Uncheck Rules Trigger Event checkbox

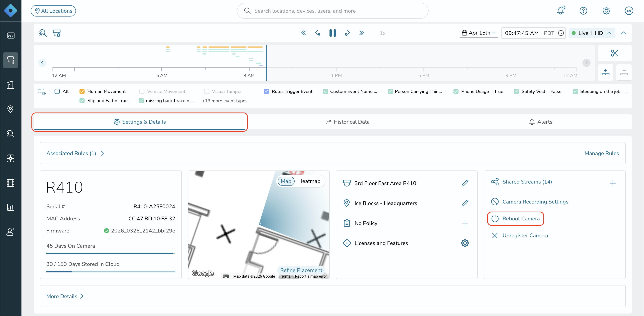(266, 91)
